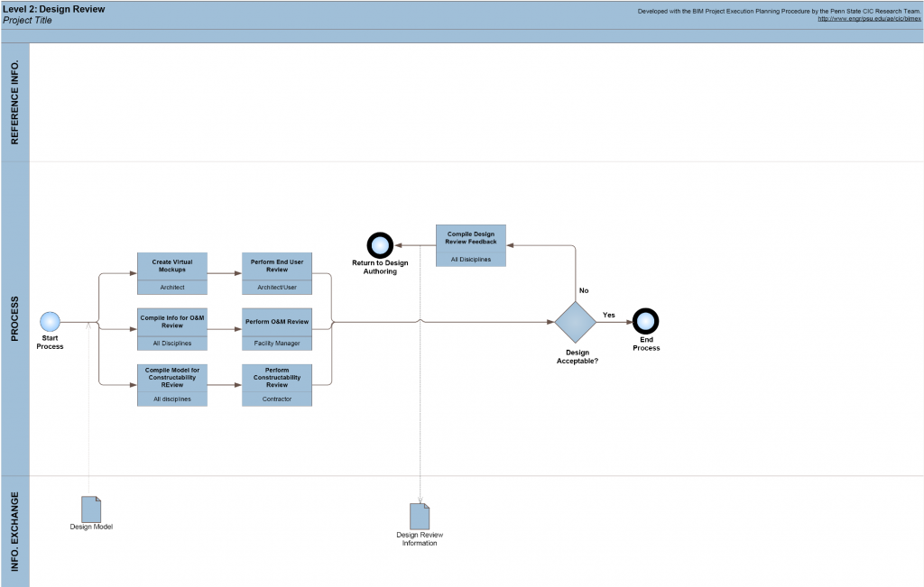This screenshot has width=924, height=587.
Task: Click the REFERENCE INFO. lane header
Action: click(x=15, y=101)
